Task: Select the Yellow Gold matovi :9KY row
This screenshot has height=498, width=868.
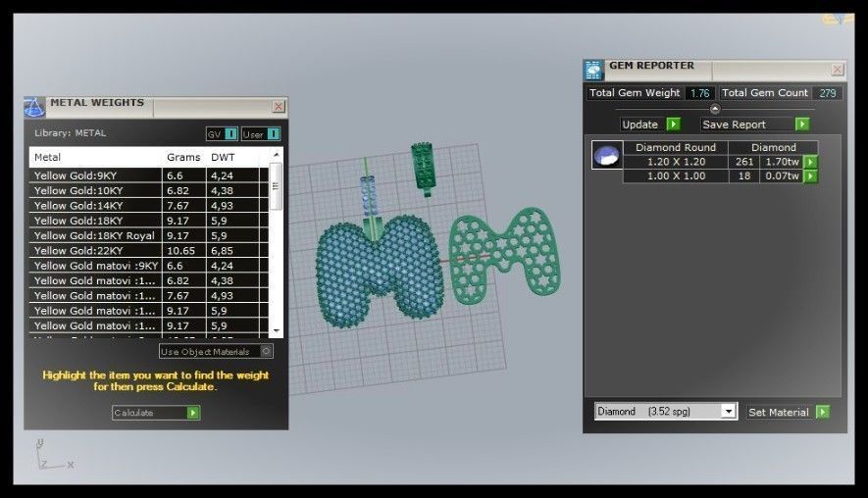Action: (149, 265)
